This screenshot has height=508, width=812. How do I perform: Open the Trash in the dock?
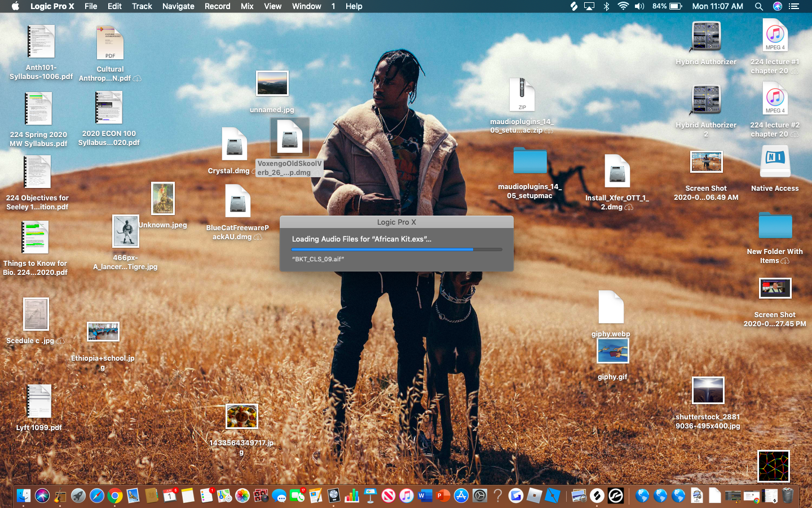click(788, 496)
